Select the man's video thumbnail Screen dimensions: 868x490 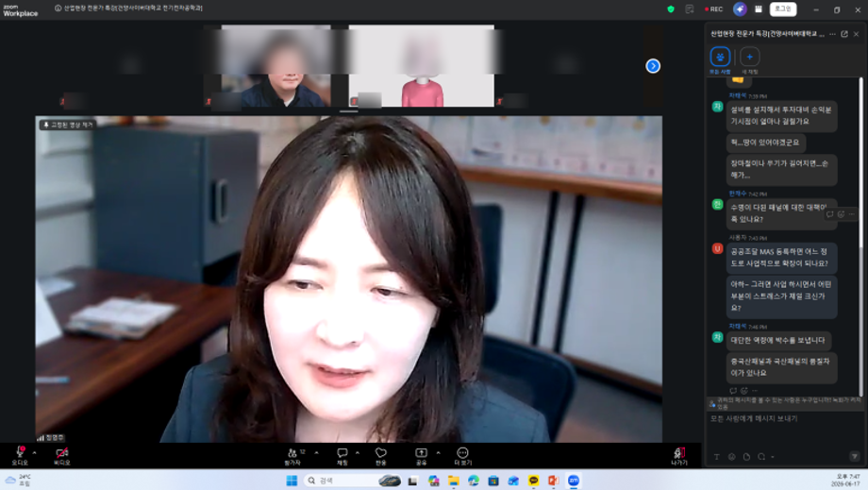[275, 65]
